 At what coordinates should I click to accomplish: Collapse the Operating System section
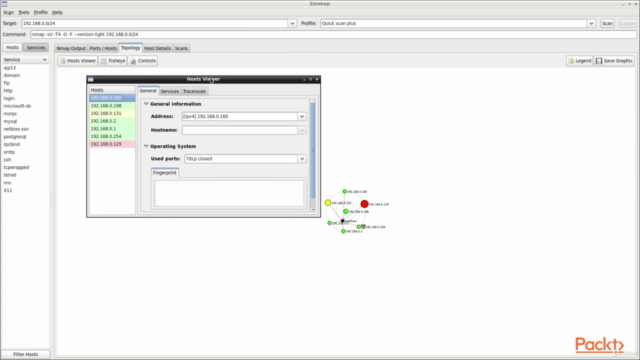146,146
